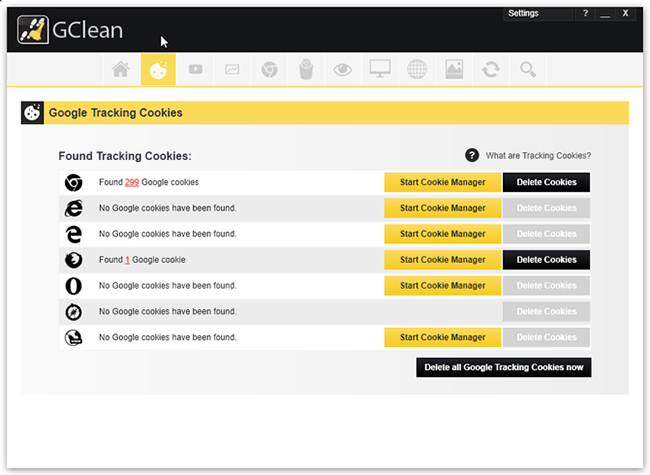Click the Firefox browser row icon
The image size is (650, 475).
tap(73, 260)
